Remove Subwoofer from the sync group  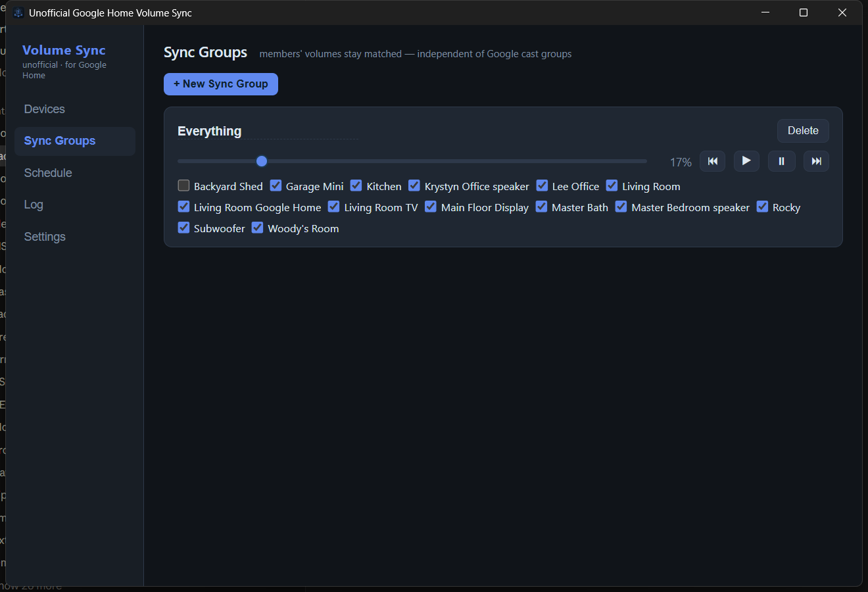(x=183, y=228)
